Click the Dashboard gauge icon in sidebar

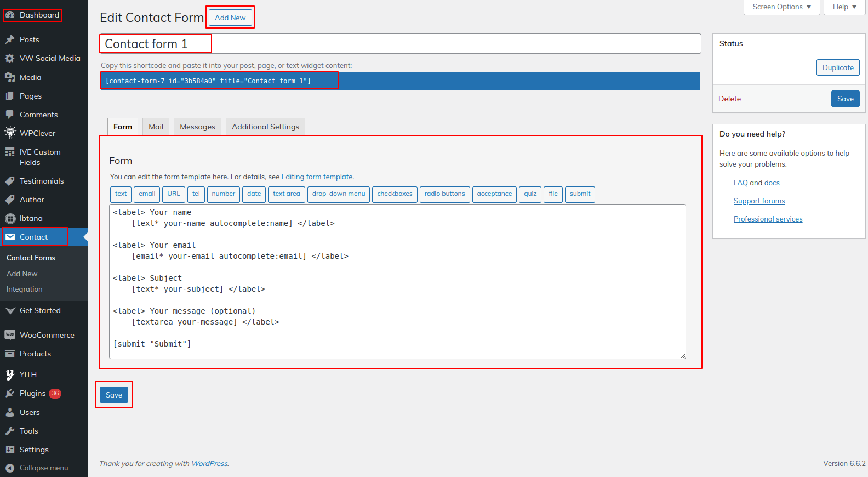point(10,15)
